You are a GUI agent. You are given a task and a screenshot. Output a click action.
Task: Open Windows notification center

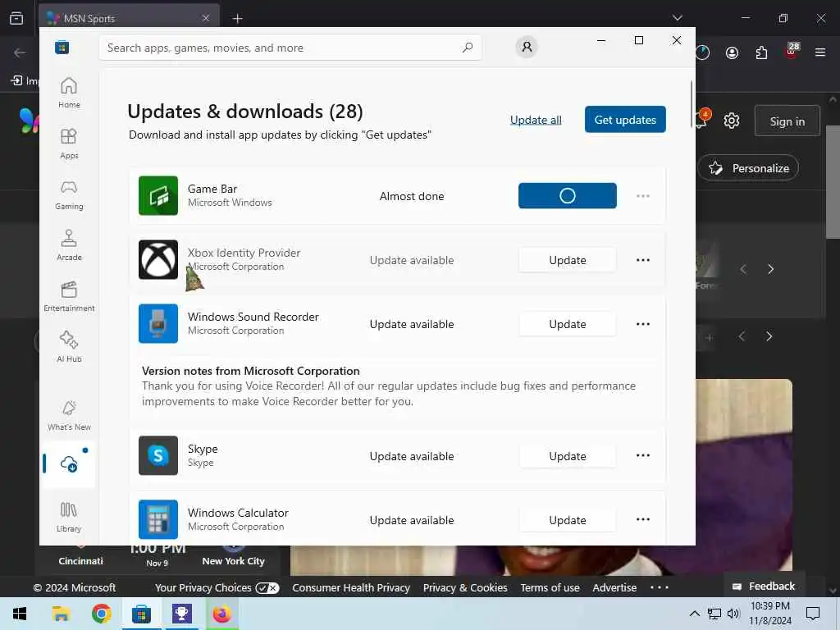813,614
